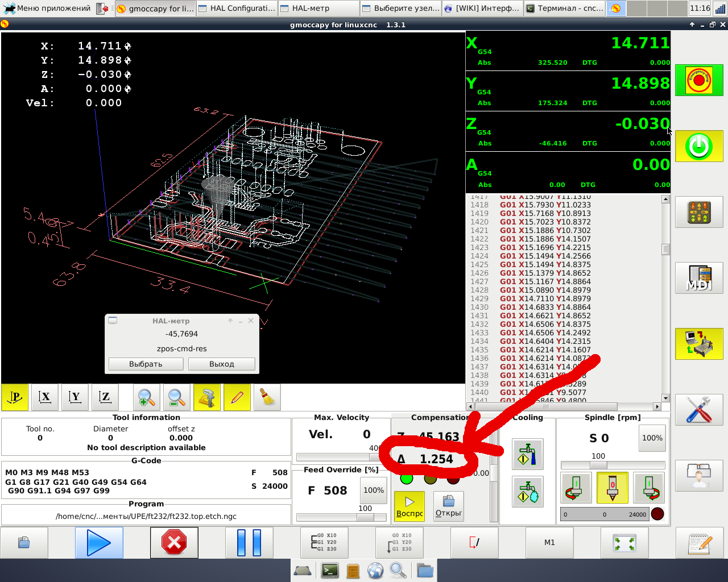
Task: Open the file cabinet icon in dock
Action: click(353, 570)
